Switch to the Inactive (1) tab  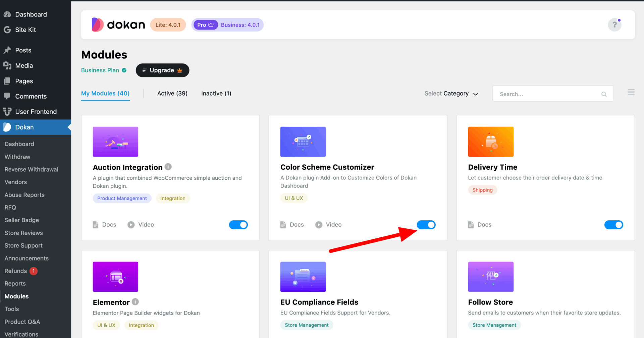(x=216, y=93)
